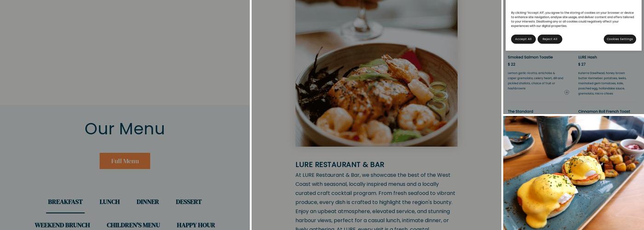Switch to the Lunch tab
Screen dimensions: 644x230
(109, 202)
